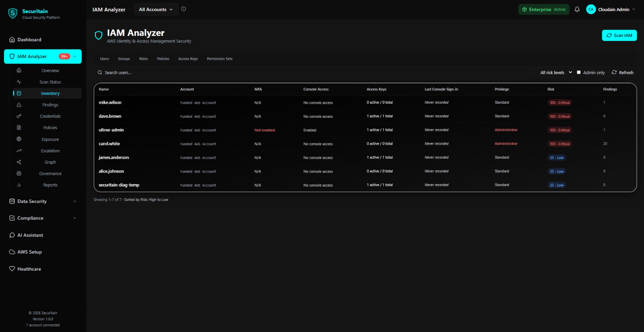The height and width of the screenshot is (332, 644).
Task: Switch to the Policies tab
Action: [163, 59]
